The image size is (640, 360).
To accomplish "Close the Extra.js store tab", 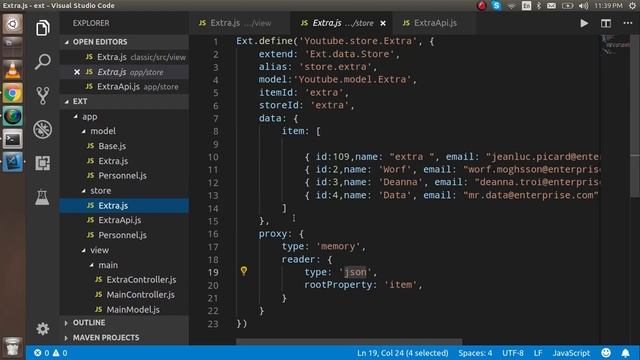I will tap(383, 24).
